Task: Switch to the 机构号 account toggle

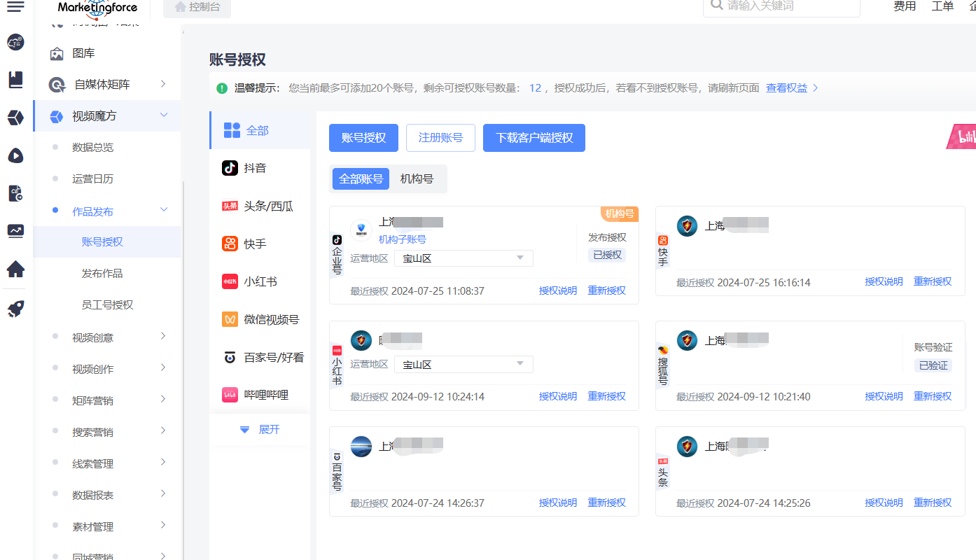Action: [x=417, y=179]
